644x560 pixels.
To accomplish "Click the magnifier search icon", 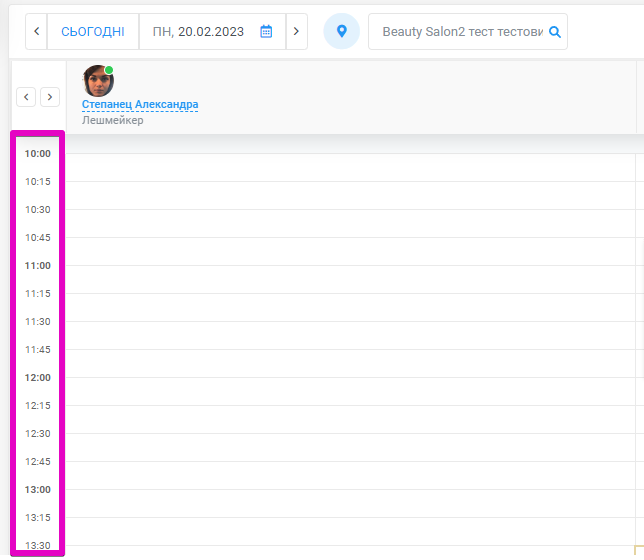I will point(555,32).
